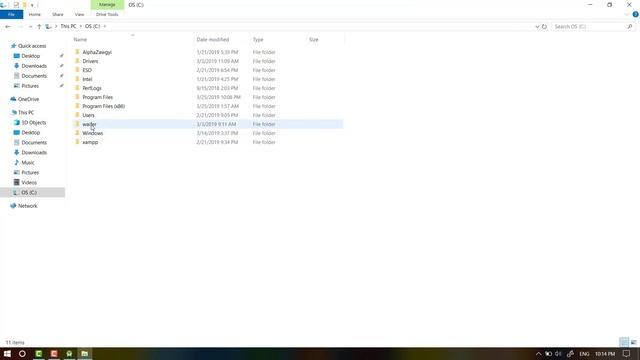
Task: Open Cortana circle on the taskbar
Action: [22, 354]
